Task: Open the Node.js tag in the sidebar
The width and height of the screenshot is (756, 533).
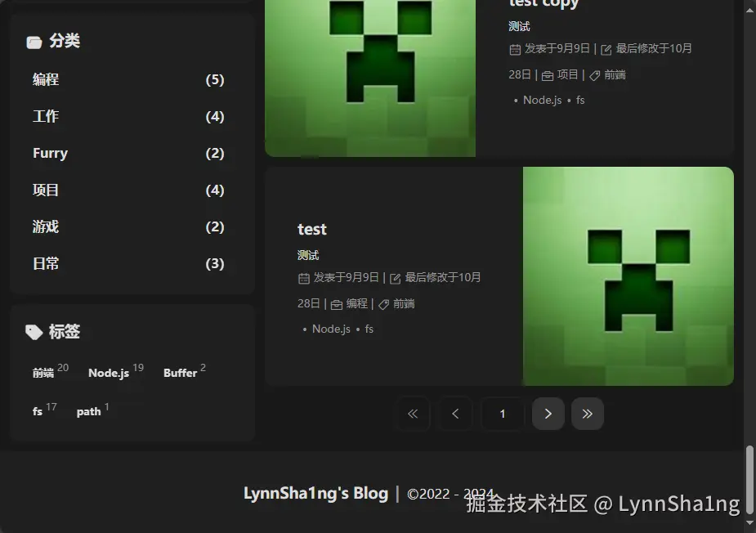Action: click(x=108, y=373)
